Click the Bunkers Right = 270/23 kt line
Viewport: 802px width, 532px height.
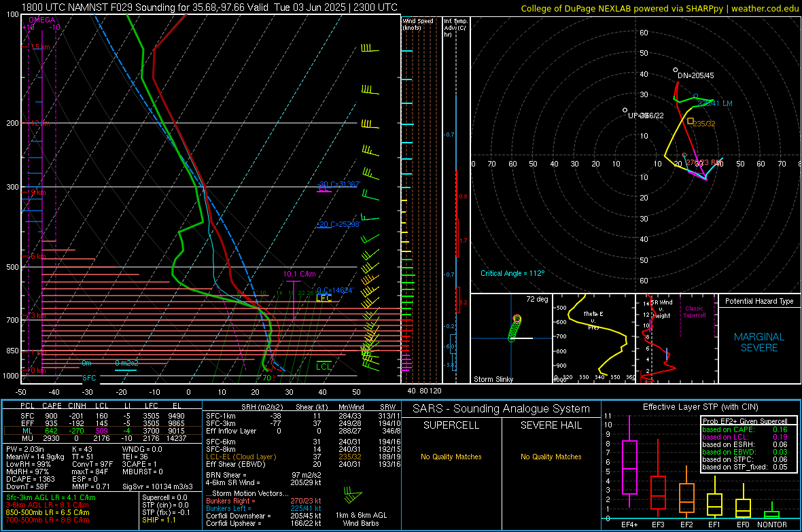click(264, 501)
